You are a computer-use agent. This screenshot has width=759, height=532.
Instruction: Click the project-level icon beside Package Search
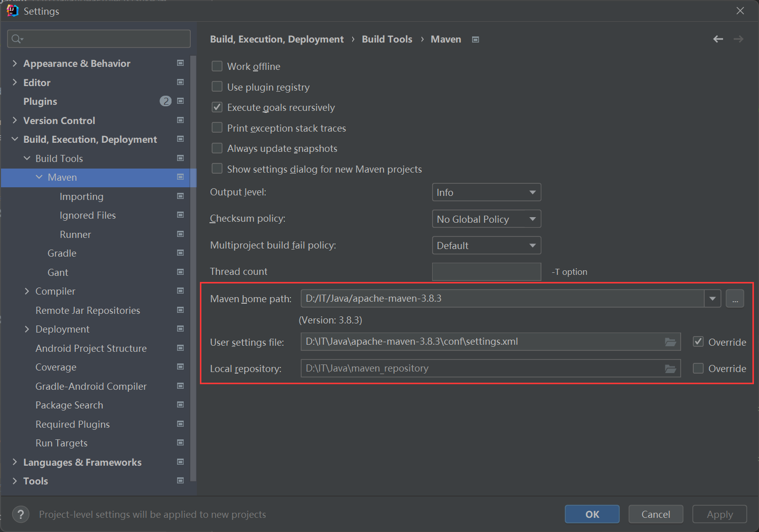180,404
